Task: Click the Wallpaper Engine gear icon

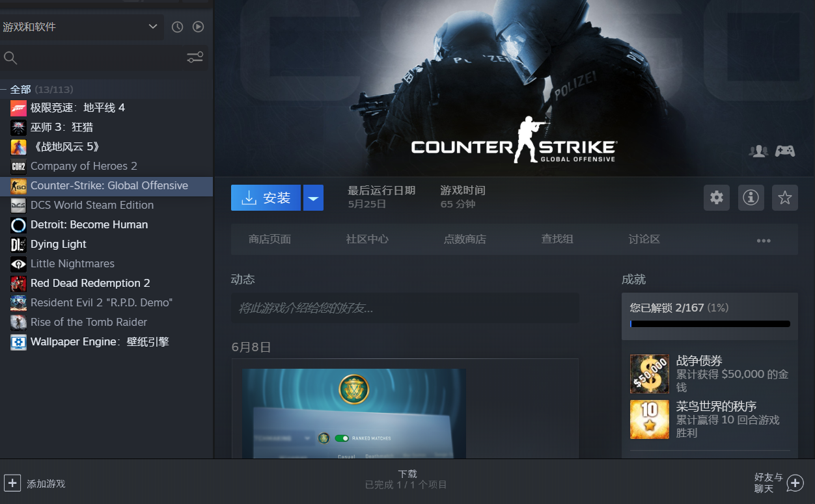Action: pyautogui.click(x=18, y=341)
